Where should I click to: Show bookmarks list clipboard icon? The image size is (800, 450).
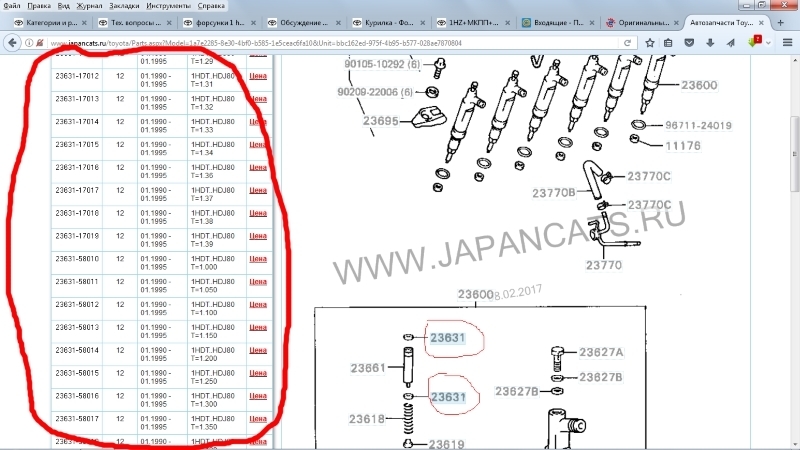pos(668,43)
